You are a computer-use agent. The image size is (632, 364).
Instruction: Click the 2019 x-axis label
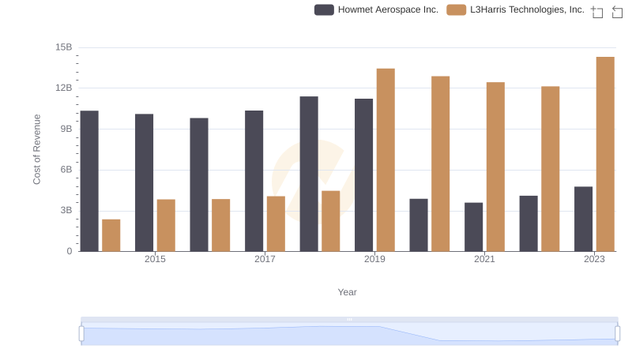pos(374,259)
